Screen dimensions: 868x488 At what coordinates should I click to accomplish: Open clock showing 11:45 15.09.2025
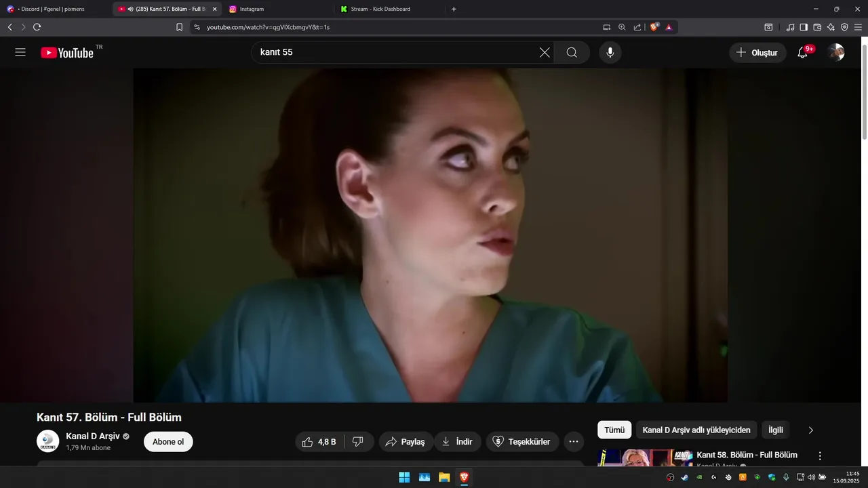coord(846,477)
